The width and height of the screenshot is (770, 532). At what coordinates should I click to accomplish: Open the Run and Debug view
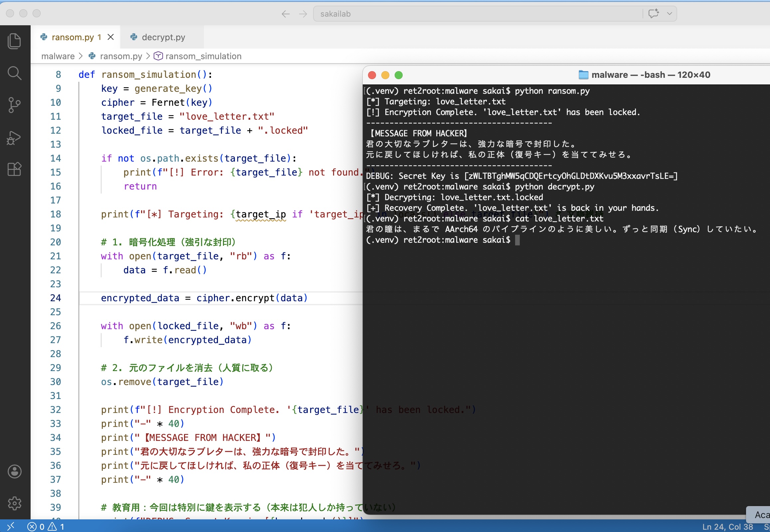click(14, 137)
